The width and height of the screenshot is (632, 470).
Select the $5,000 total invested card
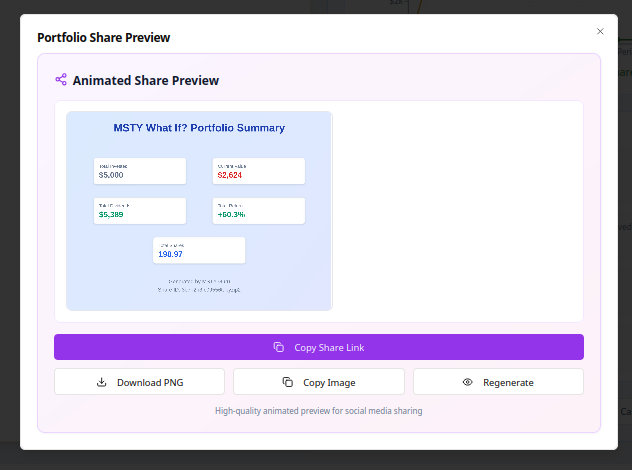[x=140, y=171]
